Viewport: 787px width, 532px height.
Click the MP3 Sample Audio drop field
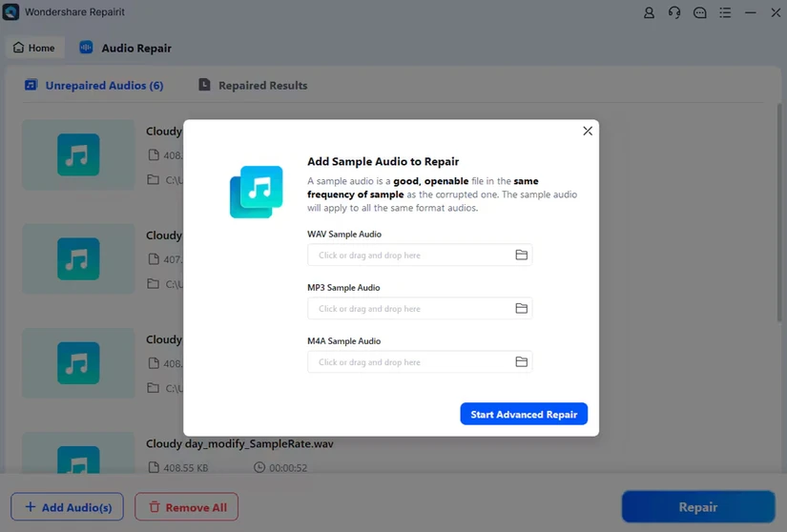408,309
